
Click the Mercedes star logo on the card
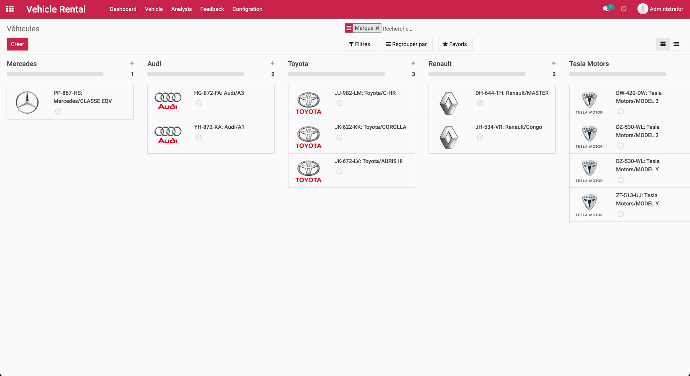point(27,103)
